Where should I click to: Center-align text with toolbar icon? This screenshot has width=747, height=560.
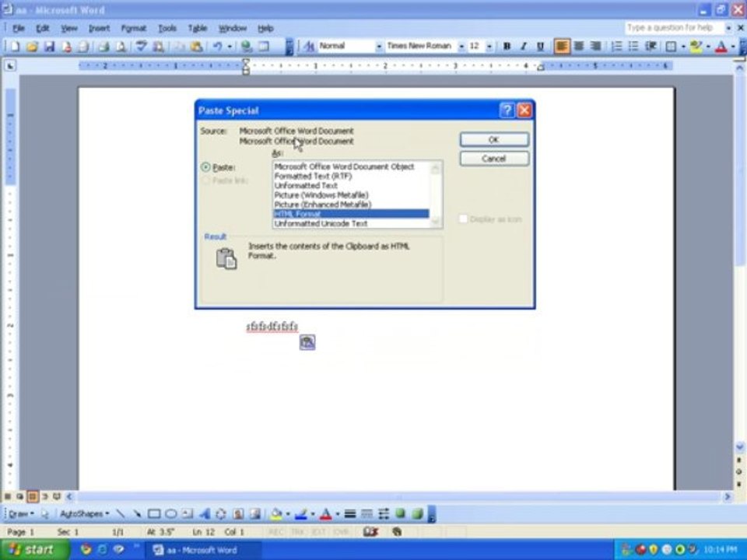tap(579, 46)
